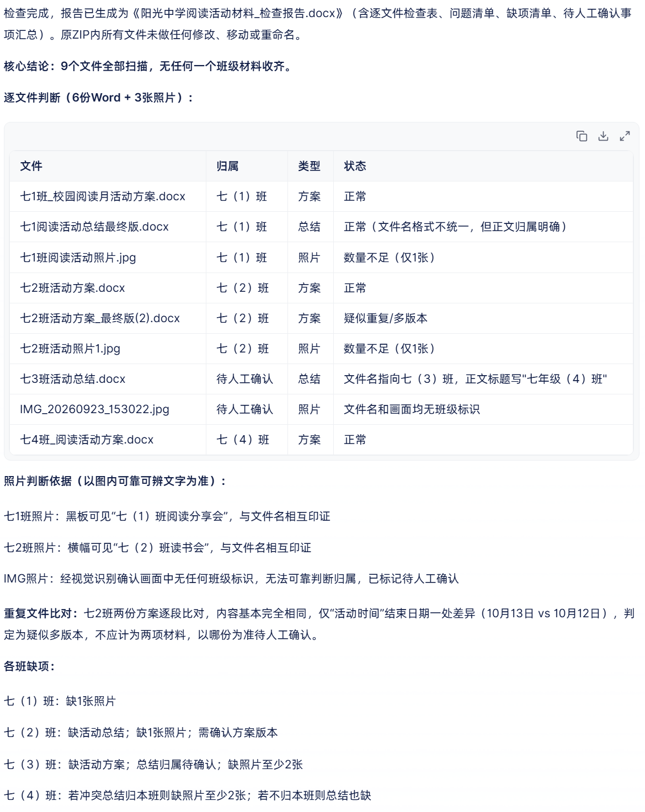The height and width of the screenshot is (812, 645).
Task: Click line 七（1）班：缺1张照片
Action: pos(60,701)
